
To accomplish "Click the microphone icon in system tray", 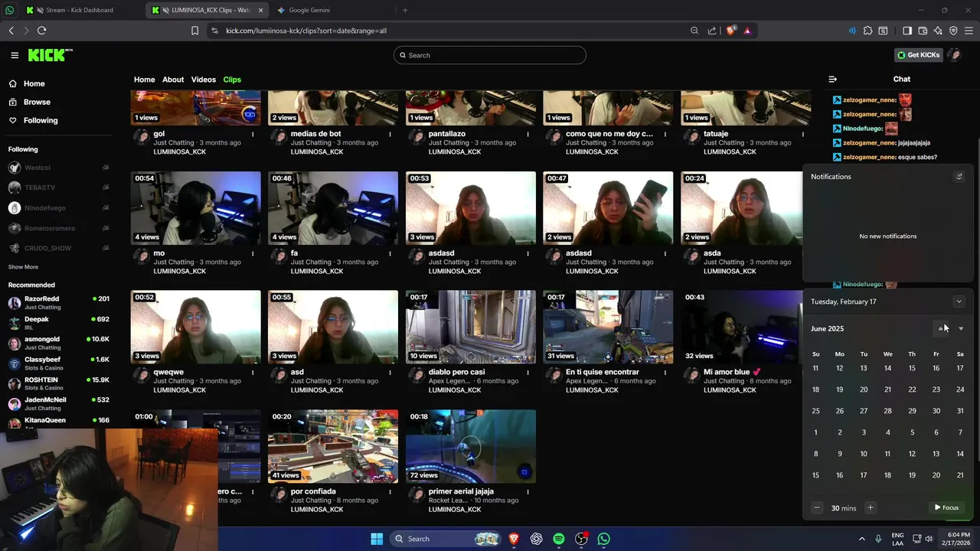I will pos(878,539).
